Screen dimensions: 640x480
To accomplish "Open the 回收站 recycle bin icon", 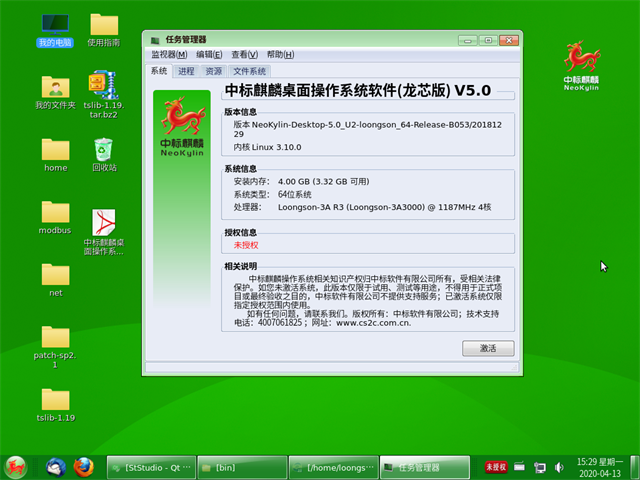I will [x=103, y=151].
